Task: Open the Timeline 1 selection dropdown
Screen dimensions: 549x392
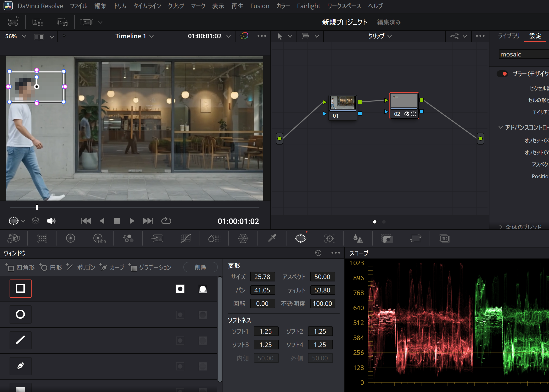Action: [x=134, y=36]
